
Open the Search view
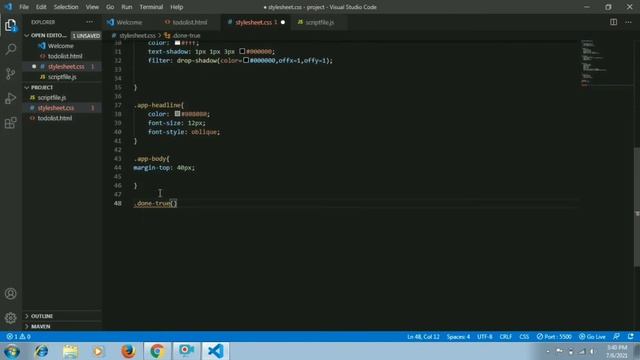(11, 49)
